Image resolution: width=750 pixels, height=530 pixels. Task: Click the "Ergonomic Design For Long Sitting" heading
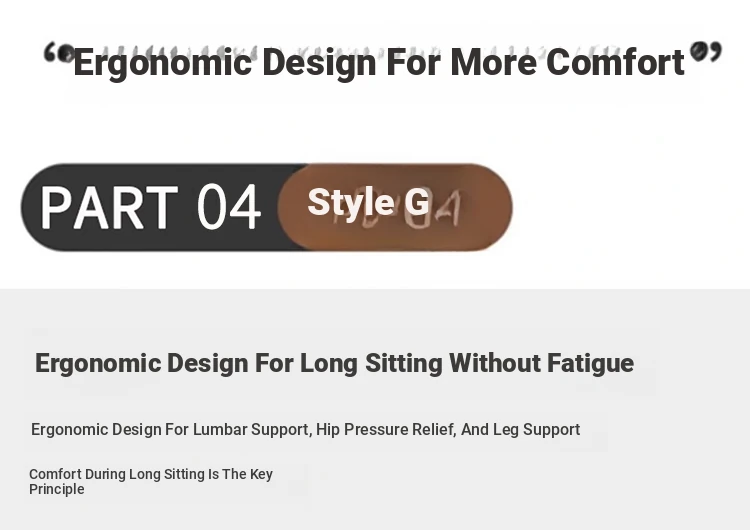click(x=334, y=363)
